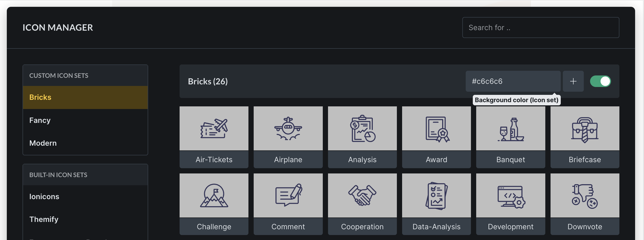Open the Themify built-in icon set
This screenshot has height=240, width=644.
pos(85,219)
